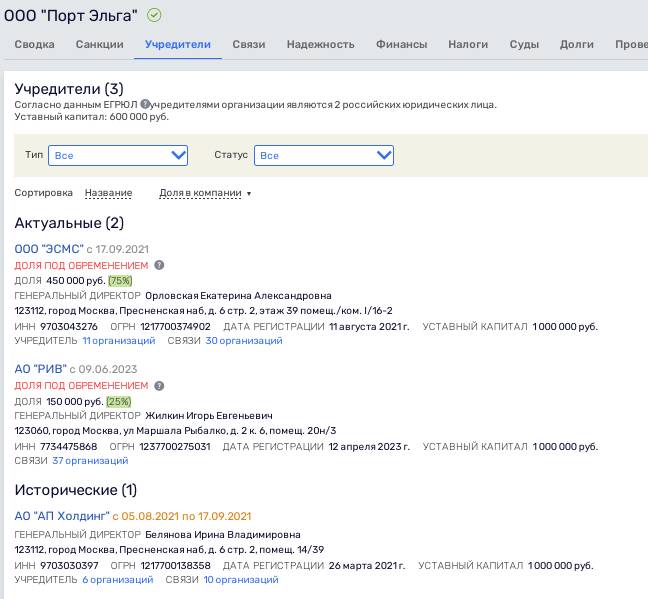Screen dimensions: 648x599
Task: Select the Учредители tab
Action: coord(178,44)
